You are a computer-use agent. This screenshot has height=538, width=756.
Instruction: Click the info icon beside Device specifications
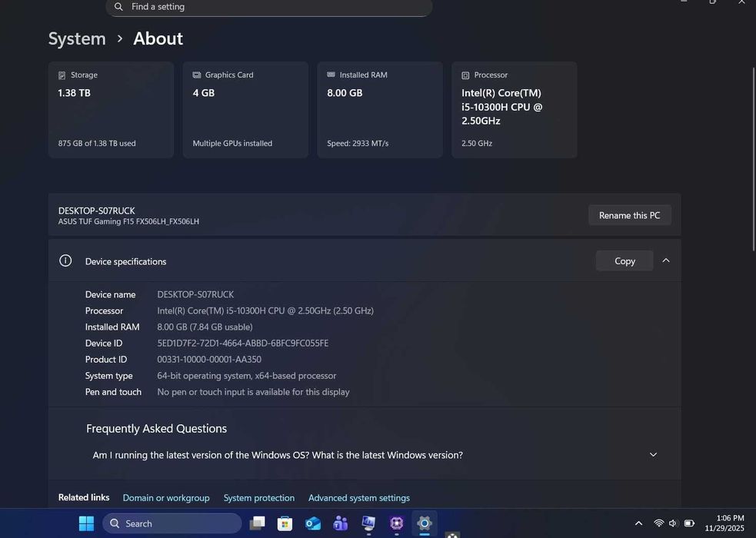65,261
